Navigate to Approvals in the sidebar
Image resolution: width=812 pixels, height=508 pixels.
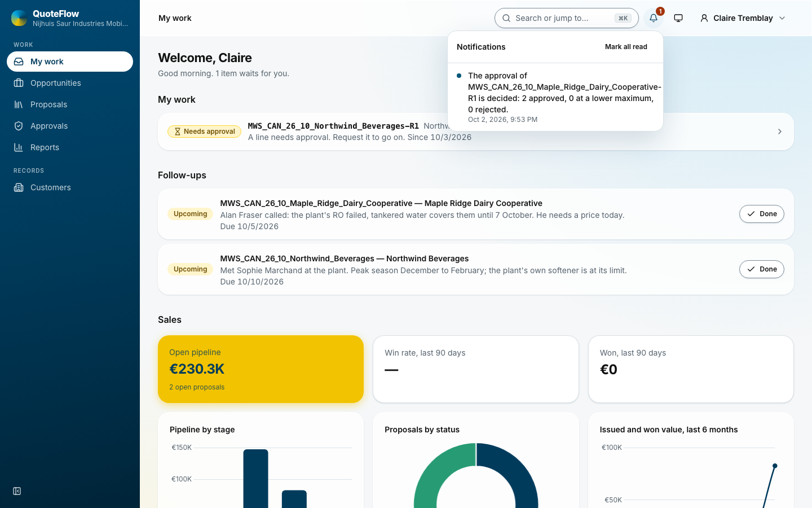[x=70, y=126]
